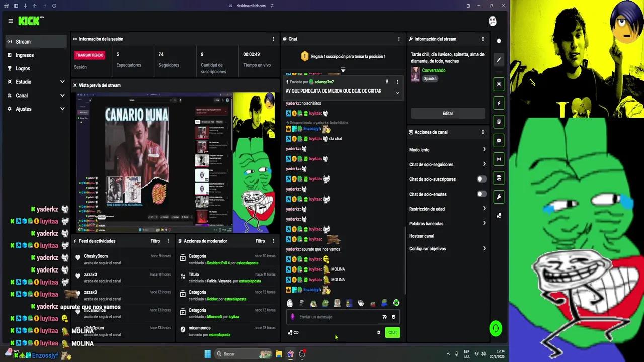Open Feed de actividades options menu
Screen dimensions: 644x362
pyautogui.click(x=169, y=241)
